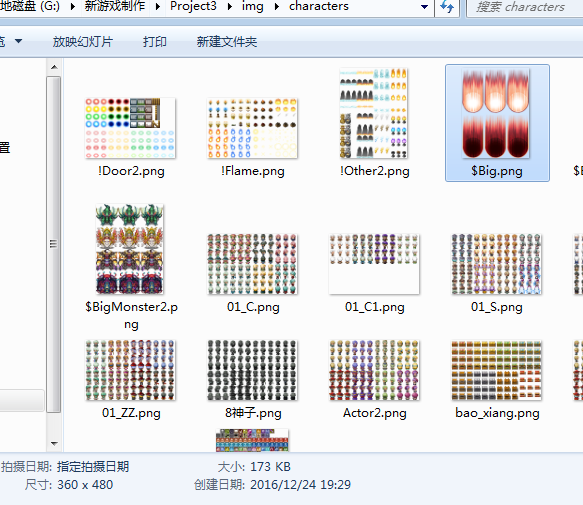Expand the arrow after img breadcrumb
The width and height of the screenshot is (583, 505).
click(277, 6)
